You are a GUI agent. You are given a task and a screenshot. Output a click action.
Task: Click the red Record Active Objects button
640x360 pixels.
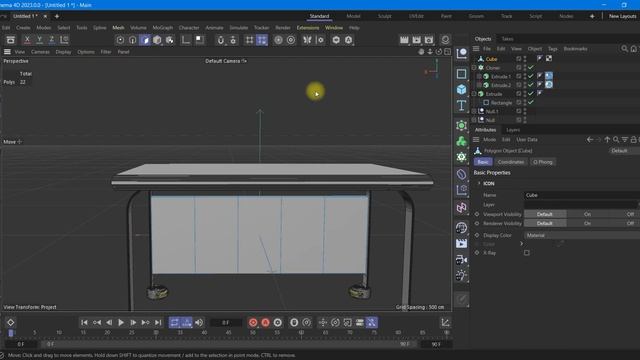[253, 322]
